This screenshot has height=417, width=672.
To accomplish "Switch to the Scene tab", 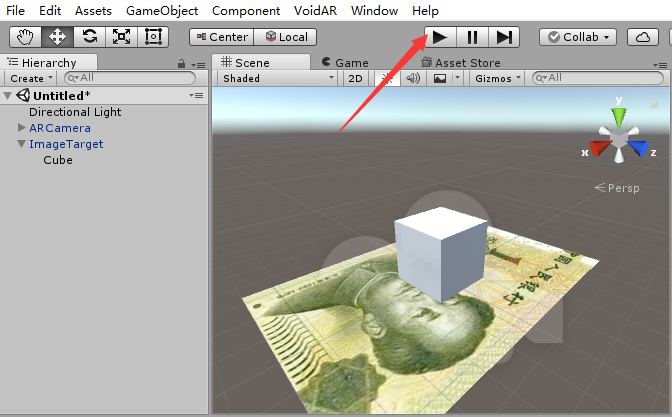I will (x=261, y=62).
